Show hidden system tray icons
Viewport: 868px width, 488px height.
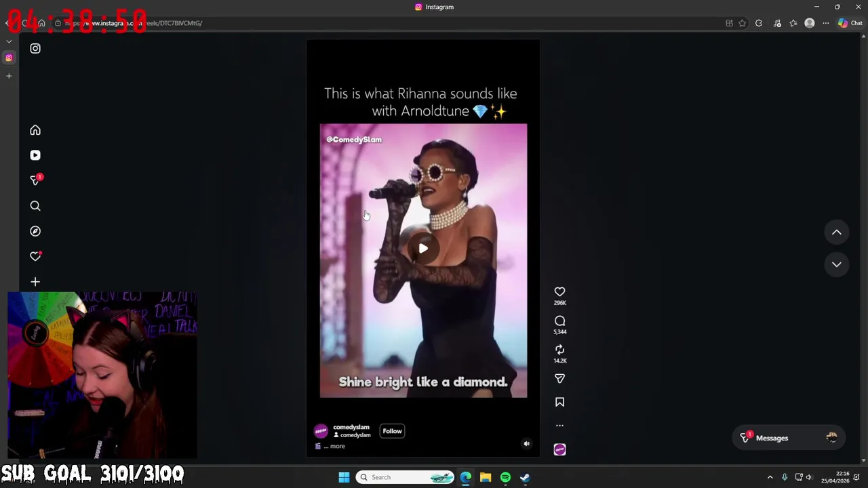tap(770, 477)
